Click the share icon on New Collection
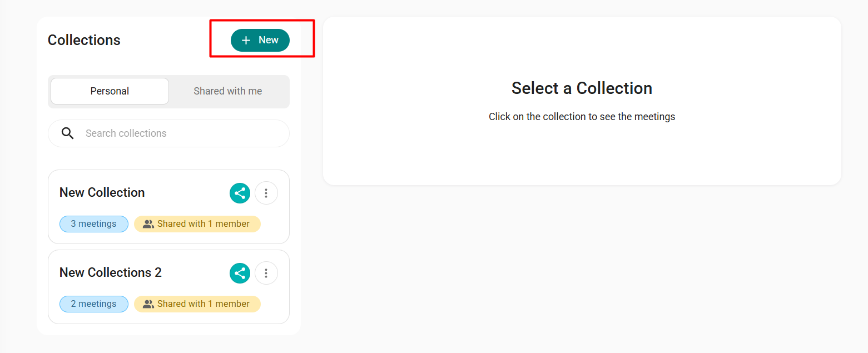868x353 pixels. pos(240,193)
